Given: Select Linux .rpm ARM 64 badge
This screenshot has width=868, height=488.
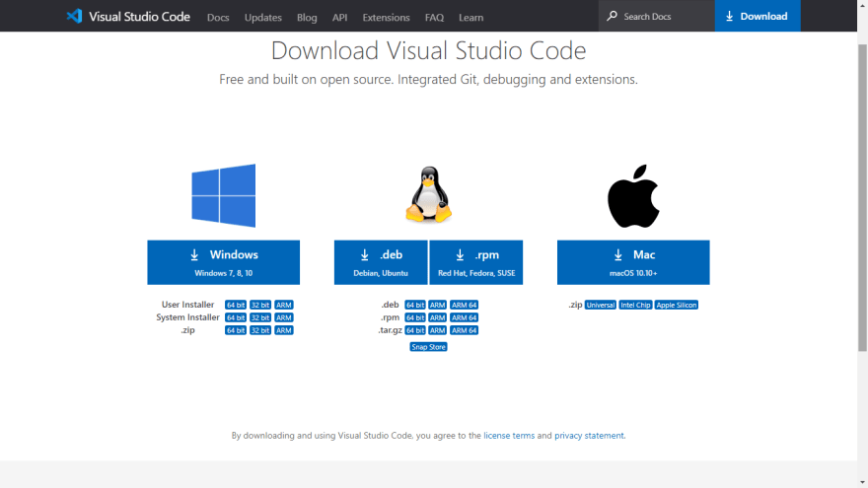Looking at the screenshot, I should [x=464, y=317].
